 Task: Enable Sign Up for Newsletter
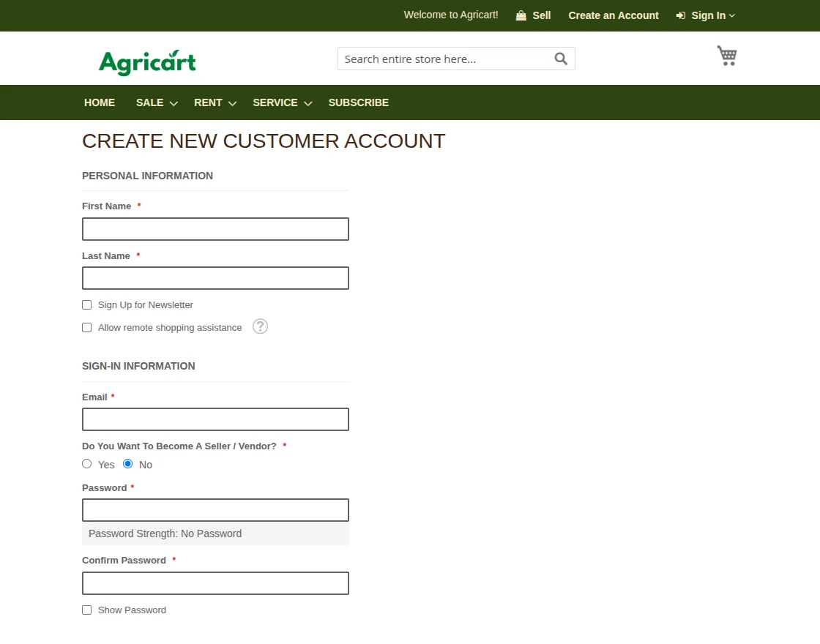click(86, 304)
